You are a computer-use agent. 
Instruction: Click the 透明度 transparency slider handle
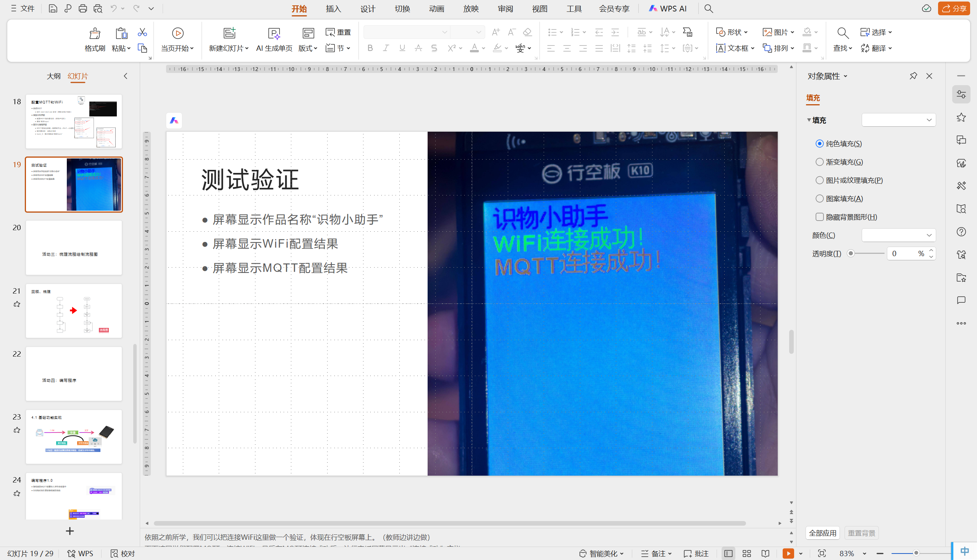click(851, 253)
